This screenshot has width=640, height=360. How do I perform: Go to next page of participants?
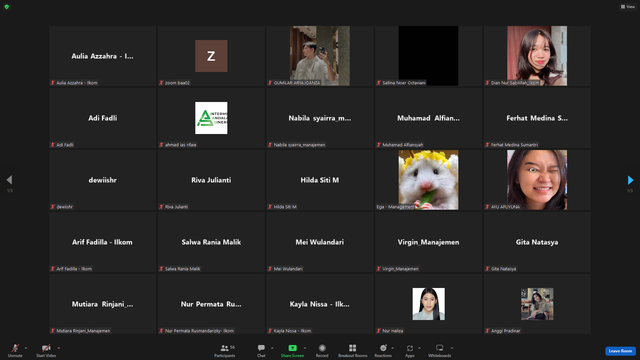click(630, 180)
